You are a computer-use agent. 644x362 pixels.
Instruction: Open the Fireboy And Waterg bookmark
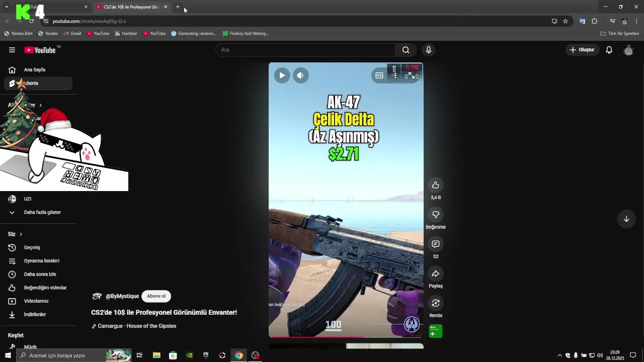tap(246, 34)
